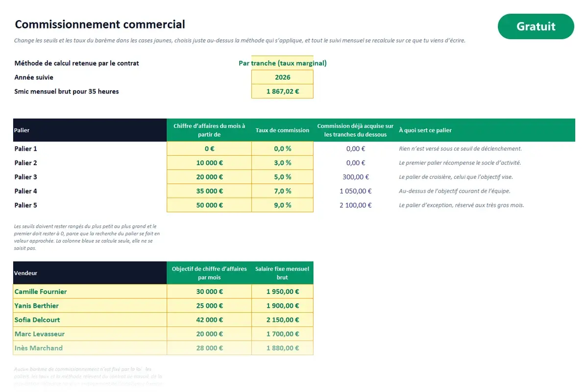Select Palier 3 threshold cell 20 000 €
Image resolution: width=588 pixels, height=392 pixels.
(209, 177)
